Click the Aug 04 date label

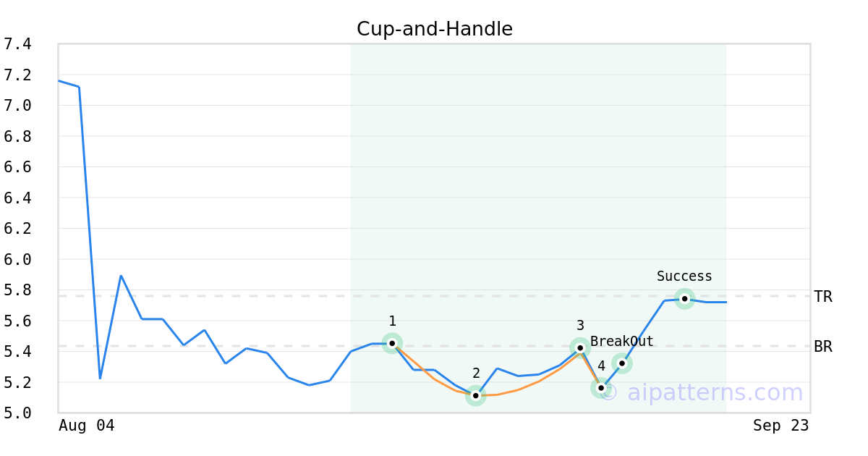86,426
